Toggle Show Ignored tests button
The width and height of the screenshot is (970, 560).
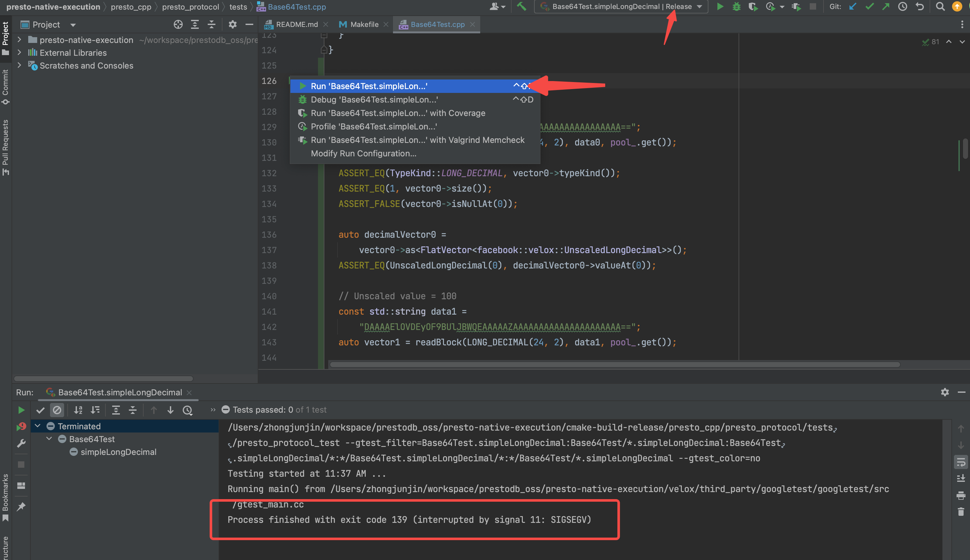pos(57,410)
